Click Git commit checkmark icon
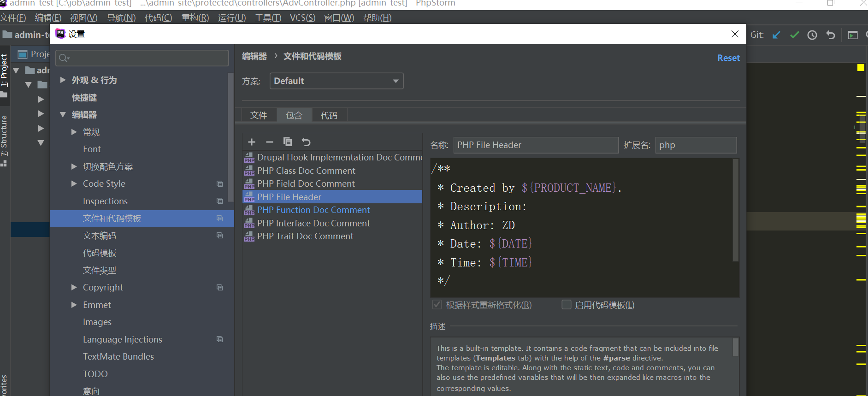The width and height of the screenshot is (868, 396). click(x=794, y=35)
